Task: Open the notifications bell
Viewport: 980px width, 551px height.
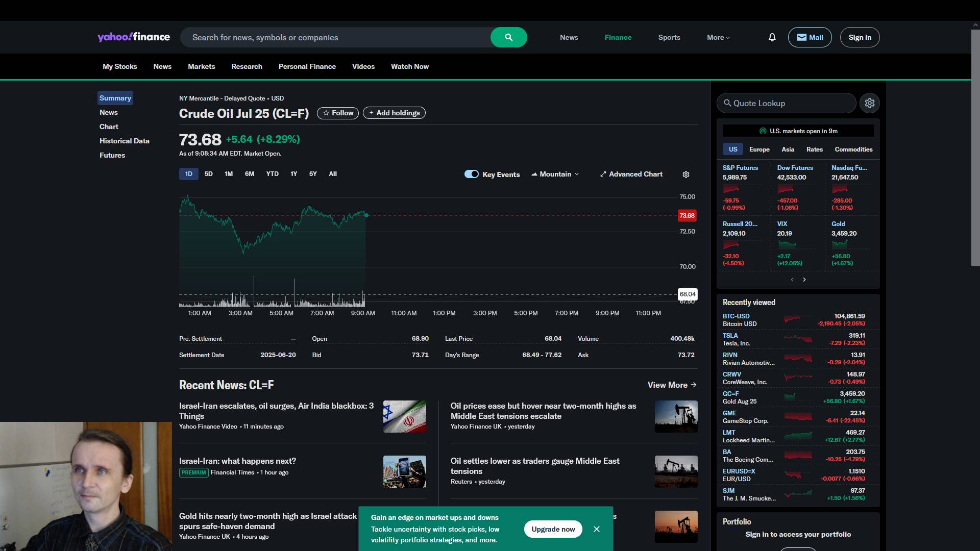Action: click(x=772, y=37)
